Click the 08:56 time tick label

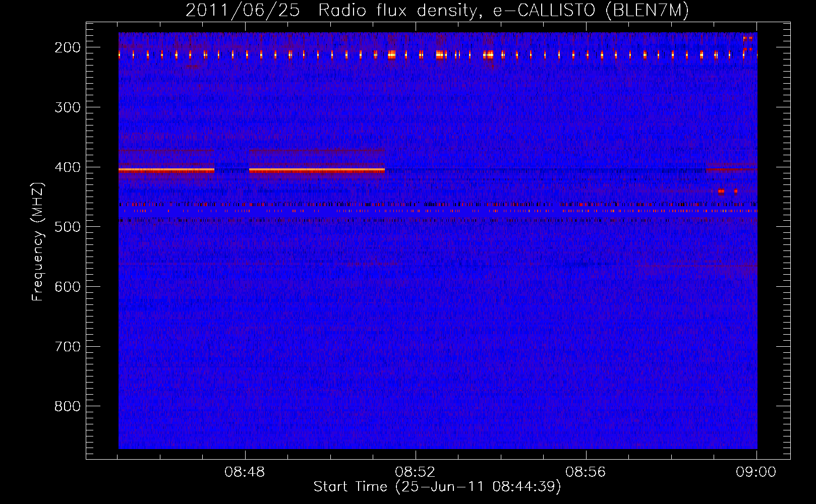586,472
